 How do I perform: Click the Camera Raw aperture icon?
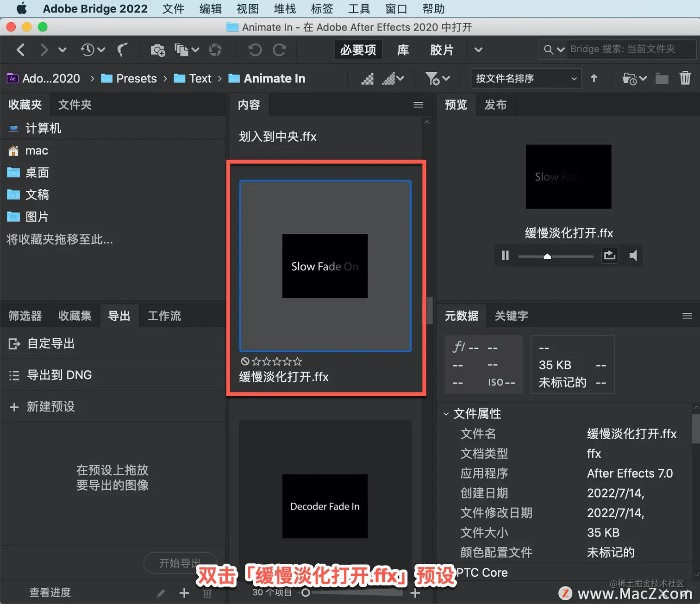[x=215, y=50]
